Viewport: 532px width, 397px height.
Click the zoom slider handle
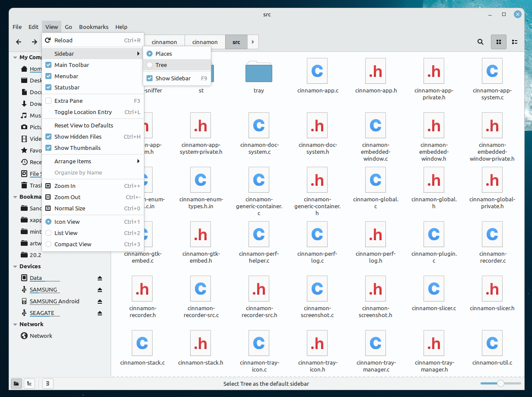500,383
